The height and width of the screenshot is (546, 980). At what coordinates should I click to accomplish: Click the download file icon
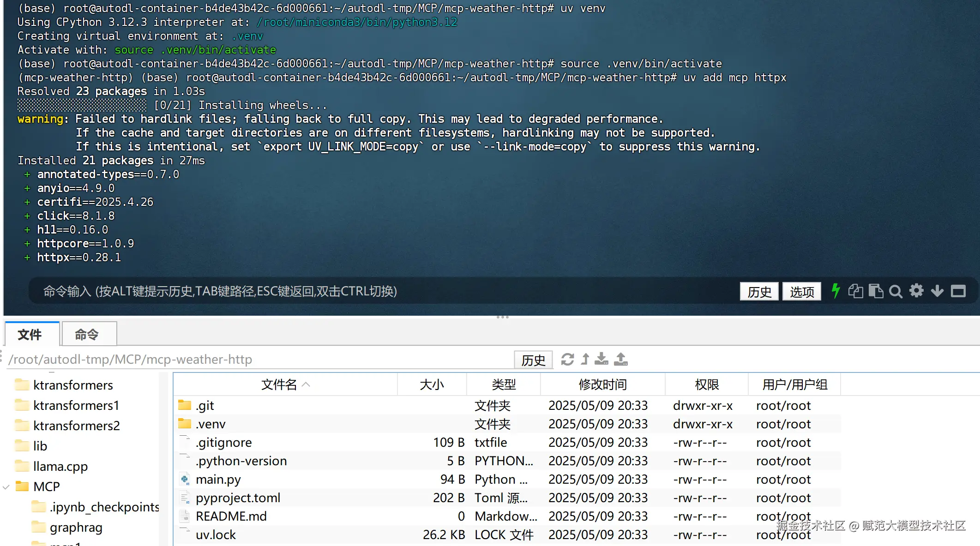point(601,359)
